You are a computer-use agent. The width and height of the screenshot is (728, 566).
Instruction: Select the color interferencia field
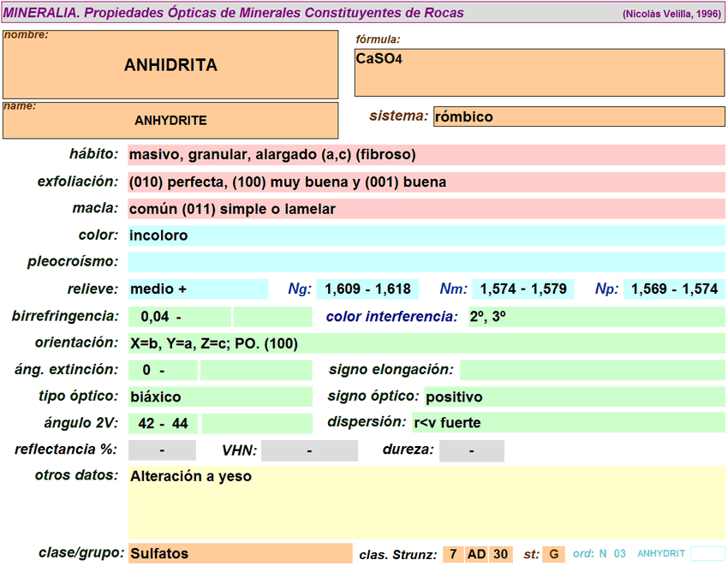coord(595,317)
